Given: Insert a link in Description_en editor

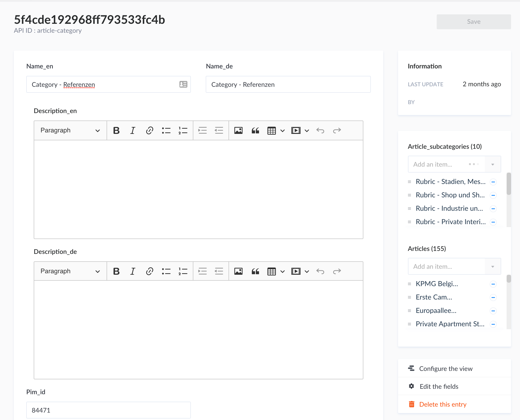Looking at the screenshot, I should tap(149, 130).
